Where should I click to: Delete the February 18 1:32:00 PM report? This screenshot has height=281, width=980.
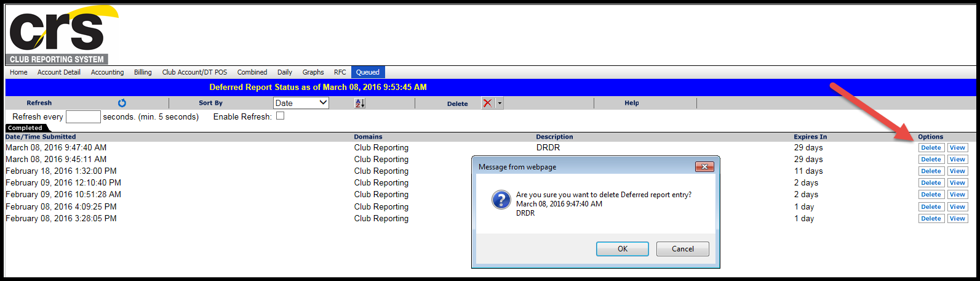(x=931, y=171)
